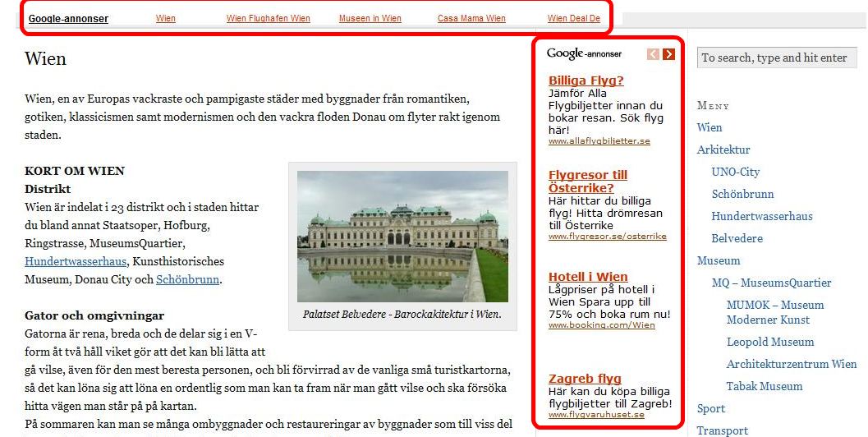The width and height of the screenshot is (868, 437).
Task: Click the Meny sidebar heading
Action: [x=713, y=105]
